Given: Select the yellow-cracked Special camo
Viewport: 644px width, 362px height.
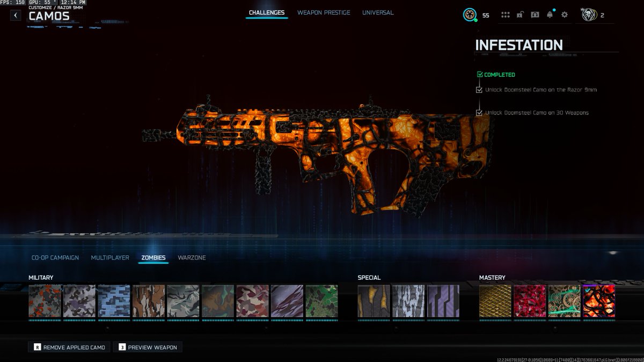Looking at the screenshot, I should (374, 301).
